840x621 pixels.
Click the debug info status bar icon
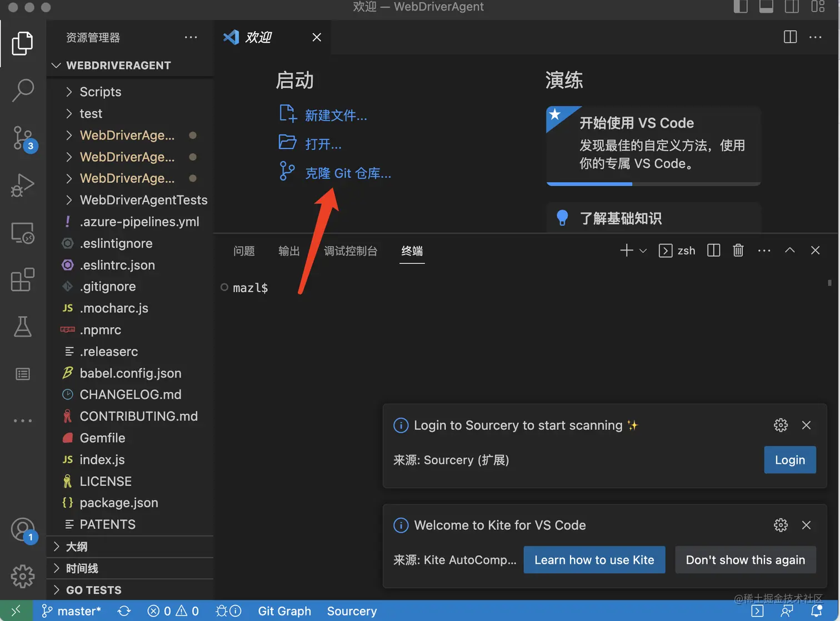(x=228, y=611)
